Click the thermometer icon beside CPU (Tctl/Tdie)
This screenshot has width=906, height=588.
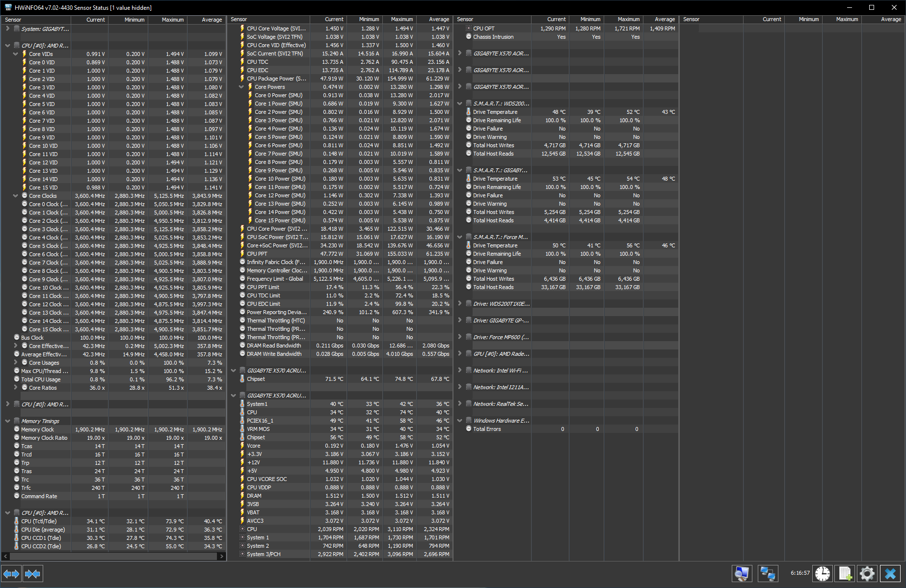17,521
